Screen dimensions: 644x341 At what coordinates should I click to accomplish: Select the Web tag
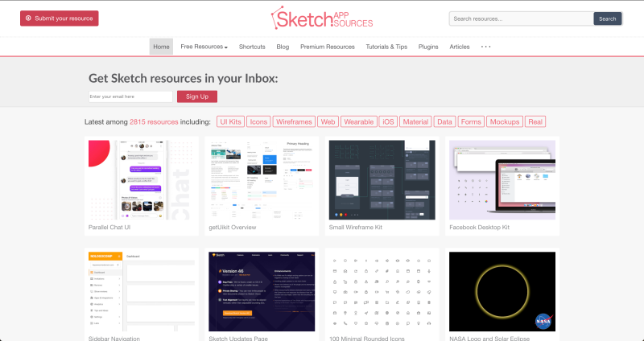[328, 122]
